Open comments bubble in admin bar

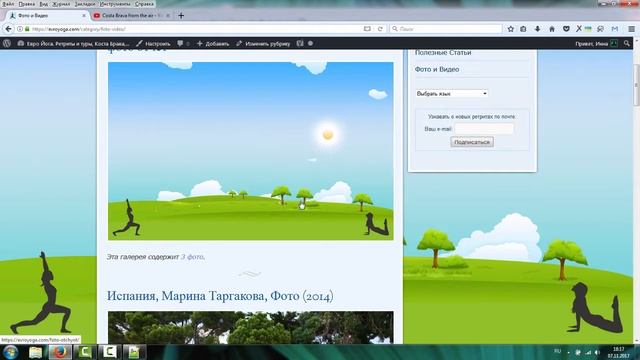pyautogui.click(x=183, y=43)
